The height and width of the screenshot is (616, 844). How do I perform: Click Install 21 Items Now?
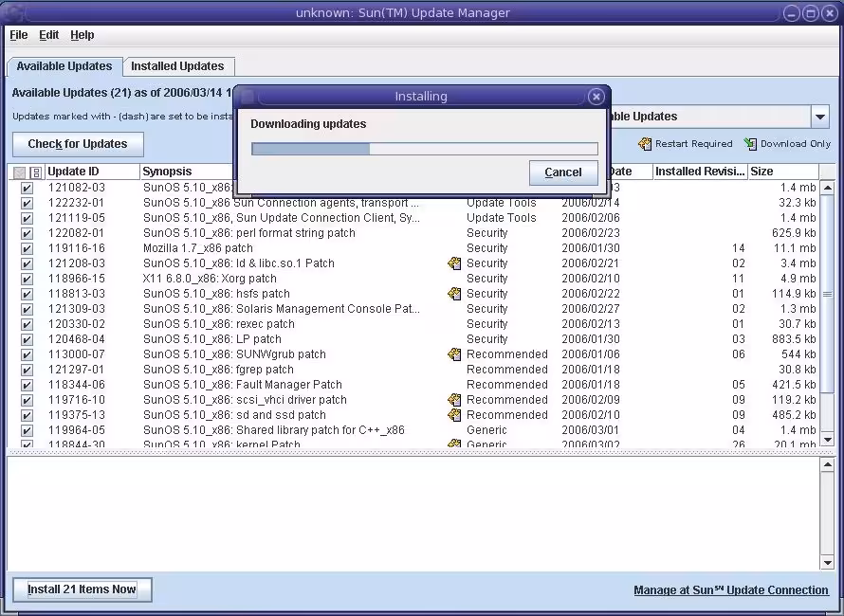tap(82, 589)
